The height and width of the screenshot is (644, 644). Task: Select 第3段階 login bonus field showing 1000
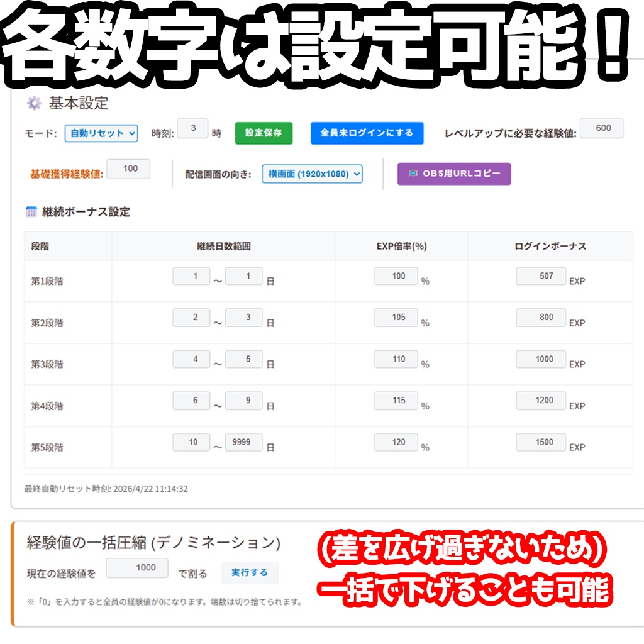point(540,358)
